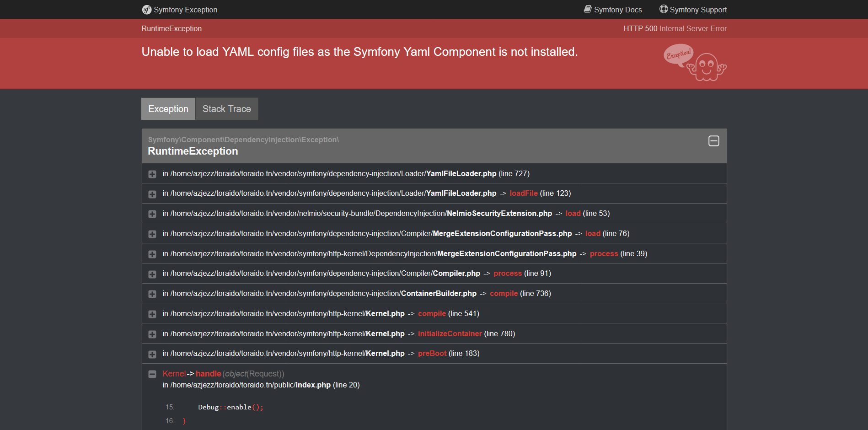Open Symfony Support link
868x430 pixels.
pos(693,10)
